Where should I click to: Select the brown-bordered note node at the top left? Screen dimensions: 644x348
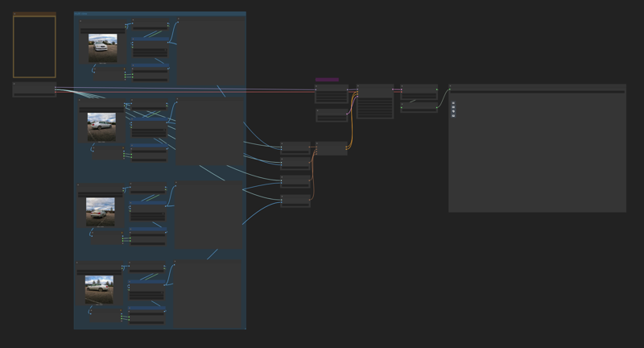(35, 47)
